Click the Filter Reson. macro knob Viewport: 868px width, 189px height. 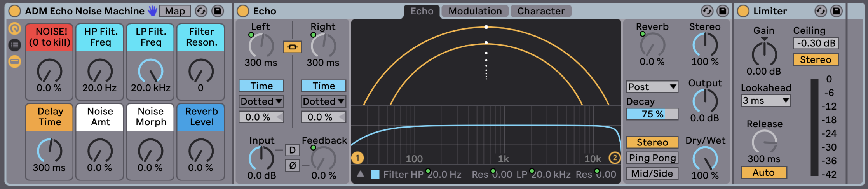[x=201, y=71]
